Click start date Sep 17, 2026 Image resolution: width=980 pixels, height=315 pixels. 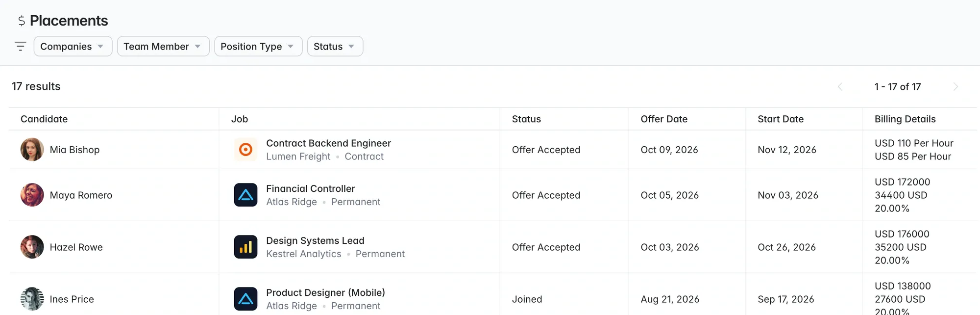(x=786, y=299)
